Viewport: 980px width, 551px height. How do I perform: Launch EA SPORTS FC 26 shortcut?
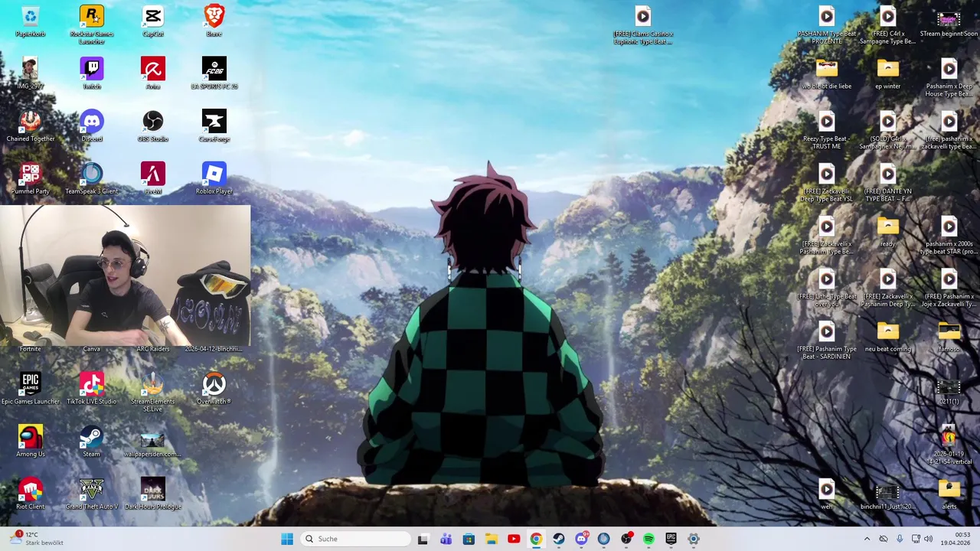(214, 73)
